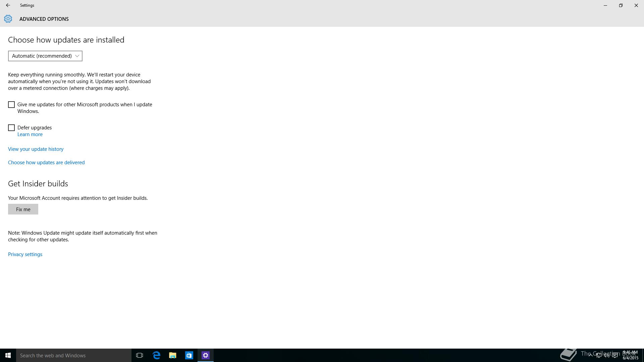Click the Search the web and Windows box
Viewport: 644px width, 362px height.
coord(74,355)
